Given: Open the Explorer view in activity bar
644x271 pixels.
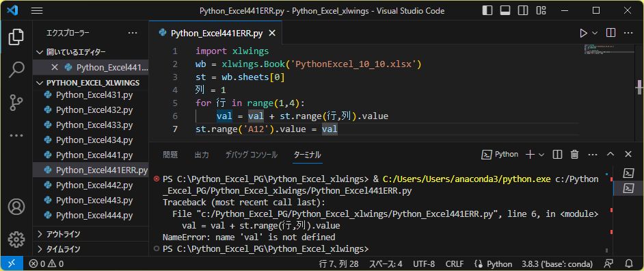Looking at the screenshot, I should pos(16,38).
